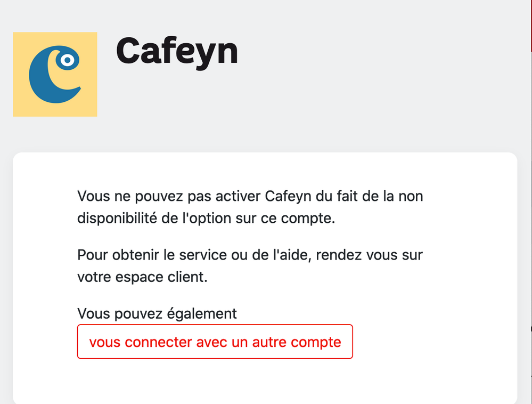Screen dimensions: 532x404
Task: Choose the red sign-in-with-another-account button
Action: (215, 342)
